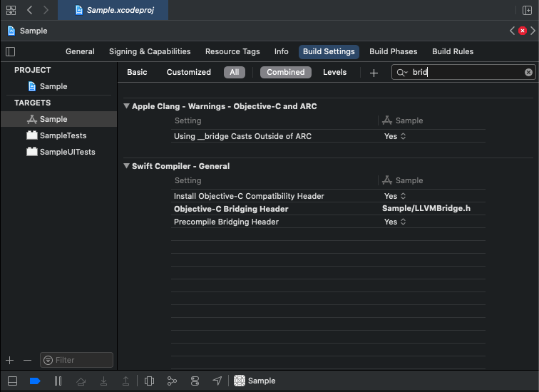The height and width of the screenshot is (392, 539).
Task: Open the Resource Tags tab
Action: [x=232, y=51]
